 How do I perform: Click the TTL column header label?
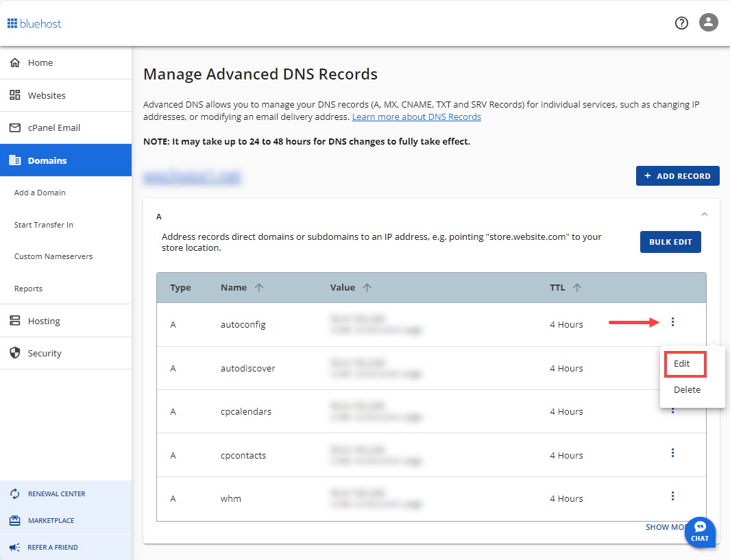click(x=557, y=288)
